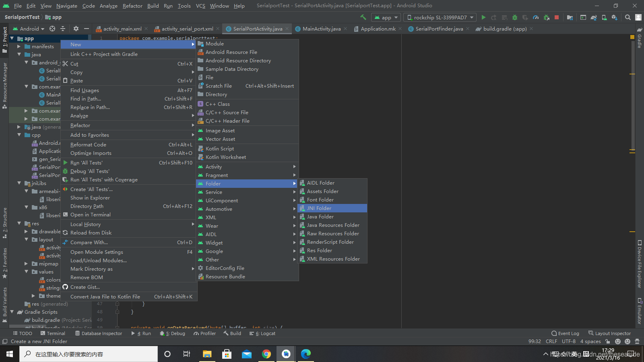Screen dimensions: 644x362
Task: Toggle the Resource Manager side panel
Action: click(x=5, y=86)
